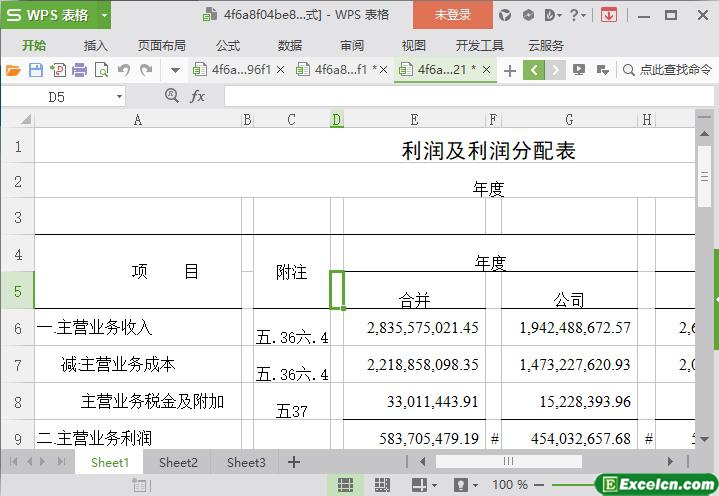
Task: Open the 开始 ribbon tab
Action: tap(34, 45)
